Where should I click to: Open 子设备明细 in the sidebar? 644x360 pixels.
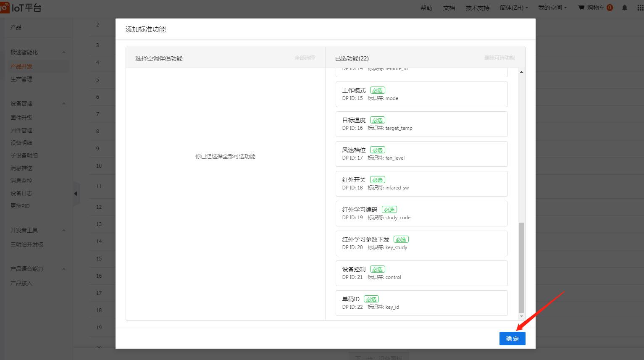tap(24, 155)
